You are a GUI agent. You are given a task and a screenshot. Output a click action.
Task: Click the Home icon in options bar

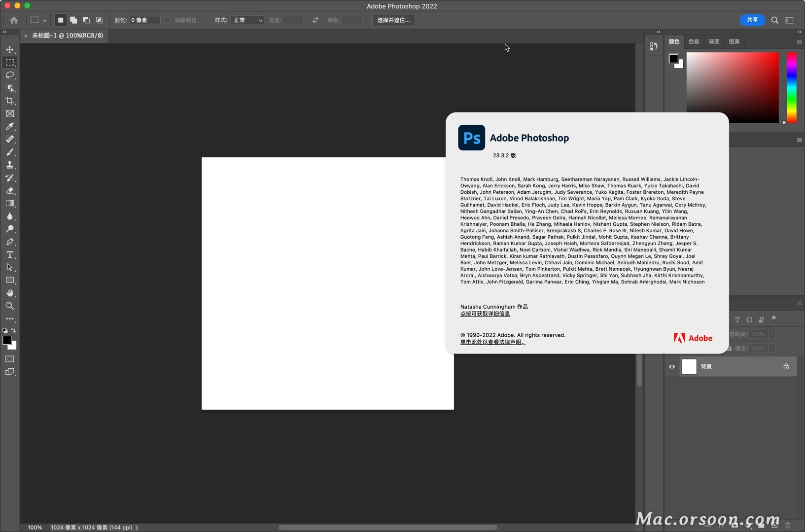14,20
